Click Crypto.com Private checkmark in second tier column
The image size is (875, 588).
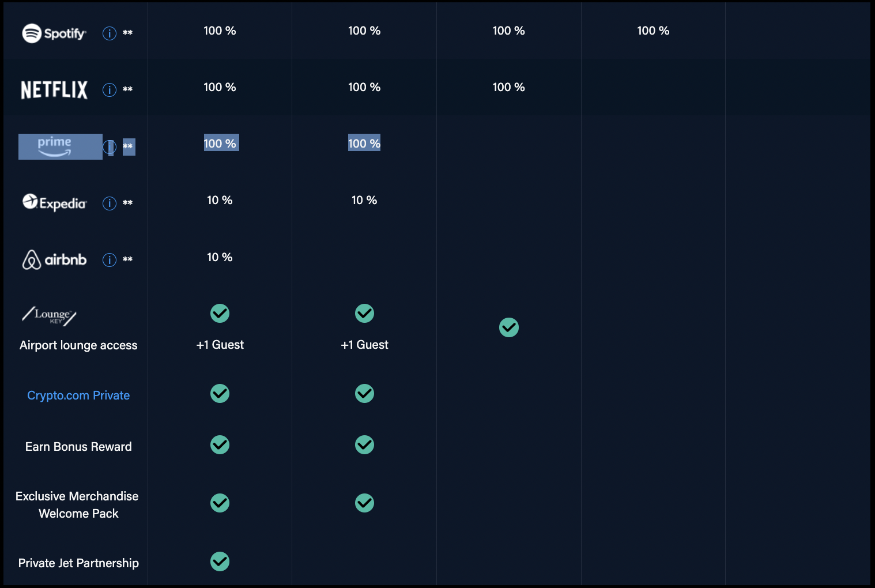pos(364,393)
